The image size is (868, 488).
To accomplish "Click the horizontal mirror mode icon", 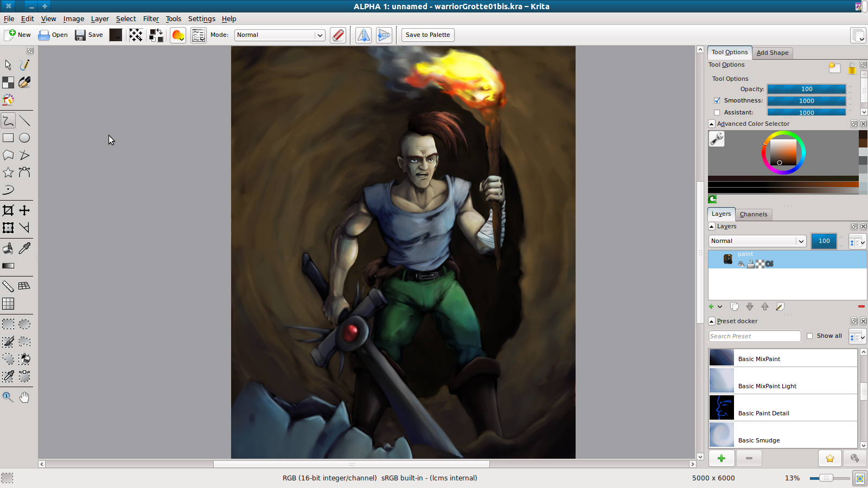I will point(363,35).
